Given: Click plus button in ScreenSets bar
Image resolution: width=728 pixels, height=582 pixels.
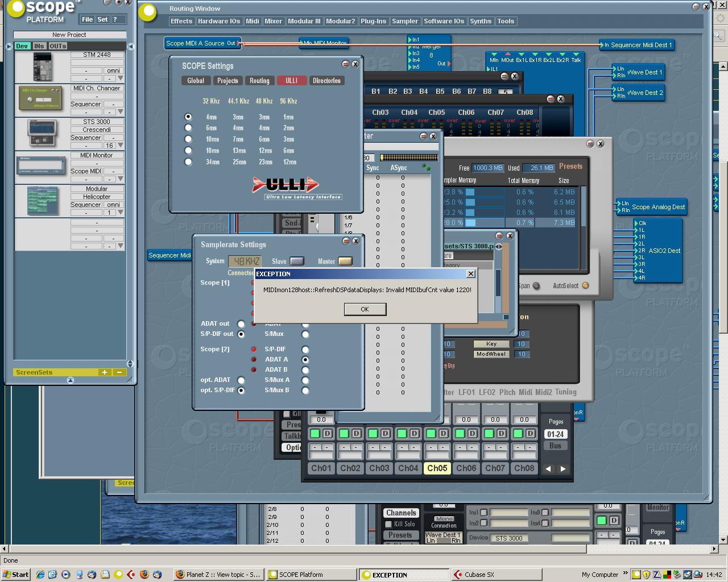Looking at the screenshot, I should [x=105, y=372].
